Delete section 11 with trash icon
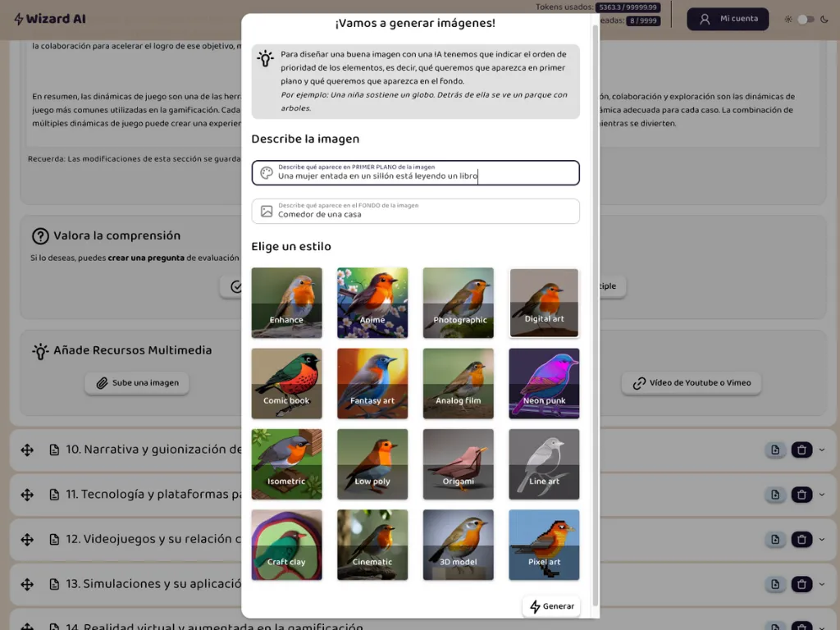Image resolution: width=840 pixels, height=630 pixels. [x=801, y=495]
